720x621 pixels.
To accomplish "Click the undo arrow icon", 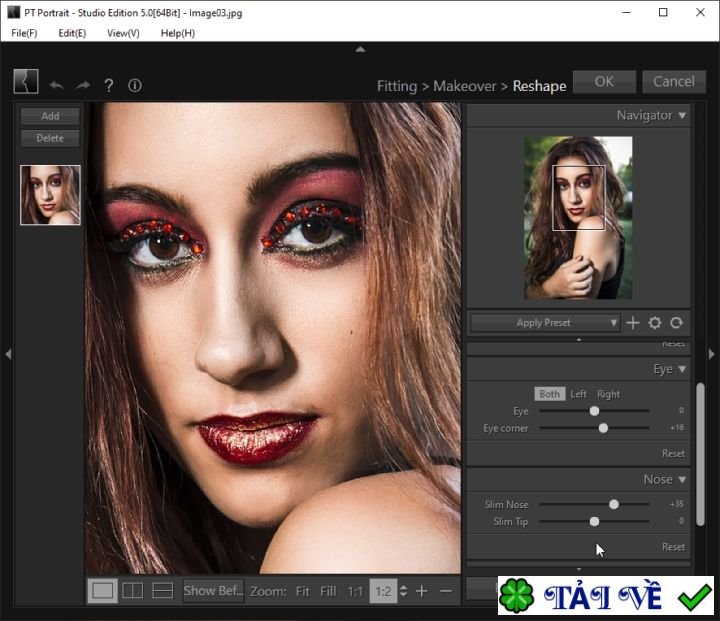I will coord(57,86).
